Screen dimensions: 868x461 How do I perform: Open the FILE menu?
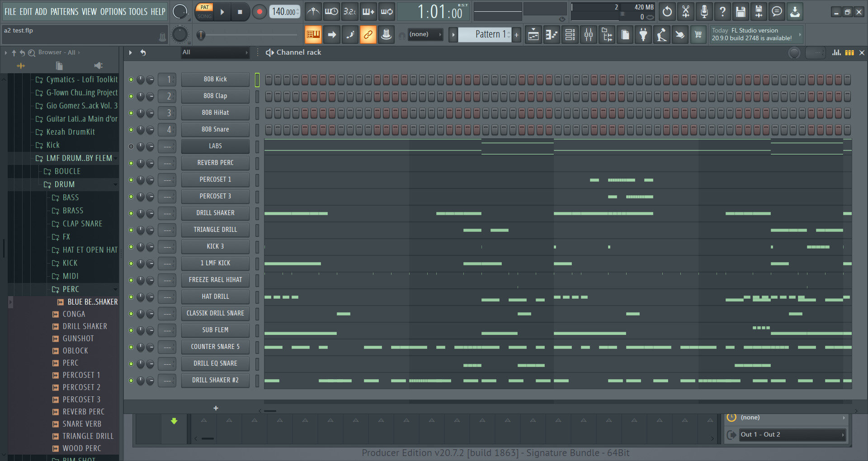10,12
